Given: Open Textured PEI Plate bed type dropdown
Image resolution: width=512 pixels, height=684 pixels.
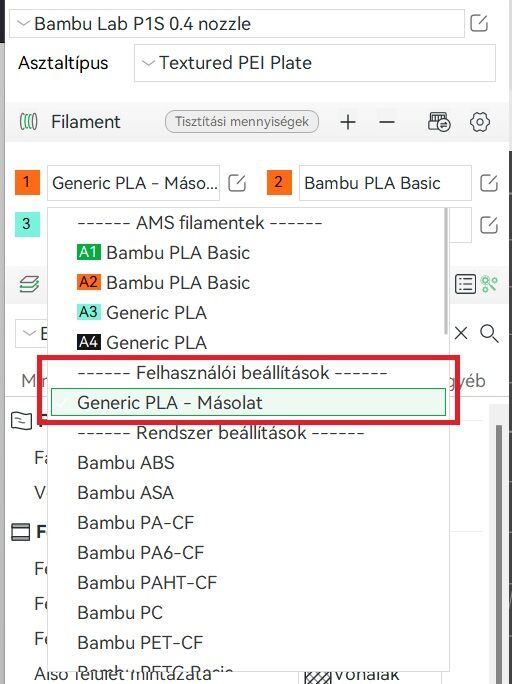Looking at the screenshot, I should coord(315,63).
